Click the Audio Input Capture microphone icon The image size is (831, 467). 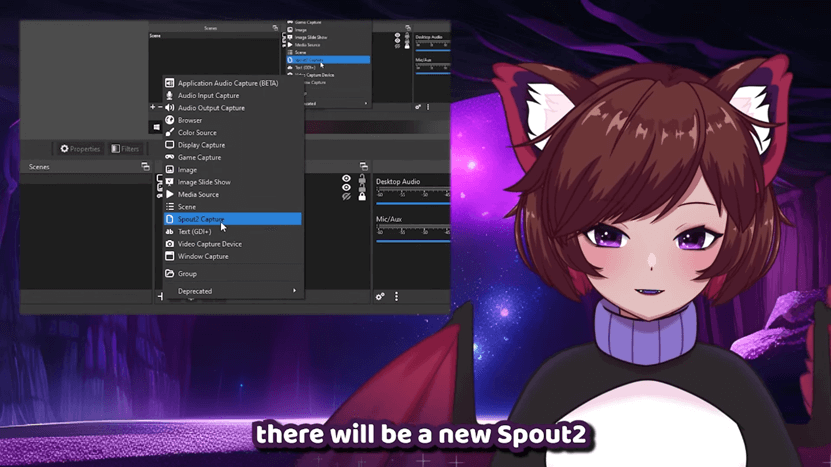coord(170,96)
